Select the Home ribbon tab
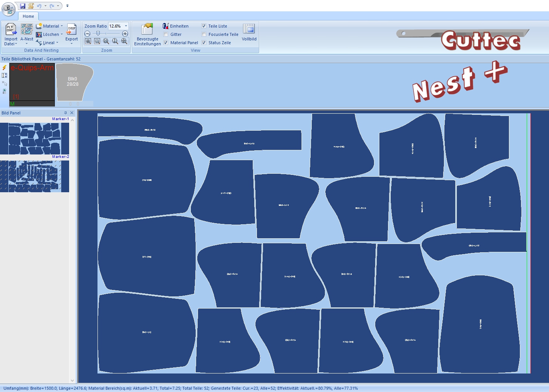Screen dimensions: 549x392 28,16
